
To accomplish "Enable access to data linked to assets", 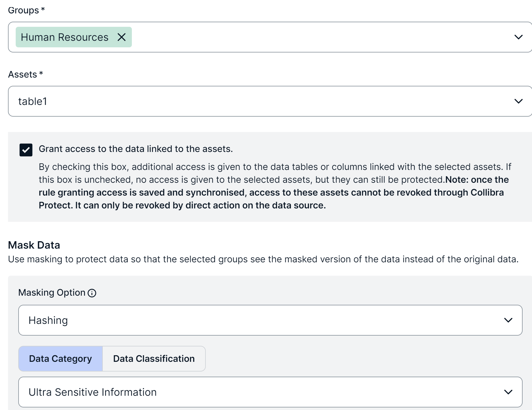I will click(26, 149).
